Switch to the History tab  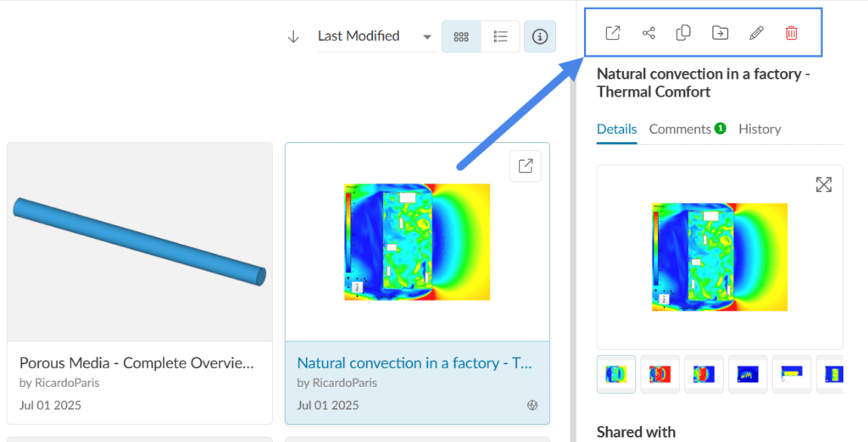pyautogui.click(x=759, y=129)
